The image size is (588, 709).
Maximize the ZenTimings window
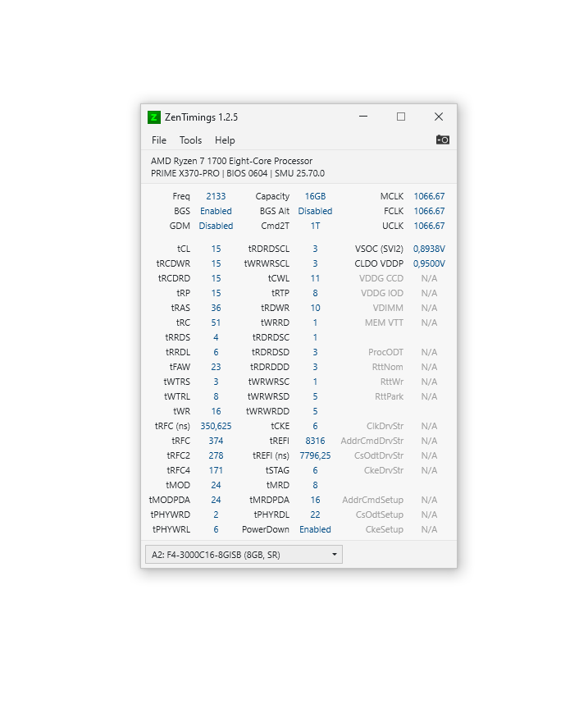click(x=401, y=117)
